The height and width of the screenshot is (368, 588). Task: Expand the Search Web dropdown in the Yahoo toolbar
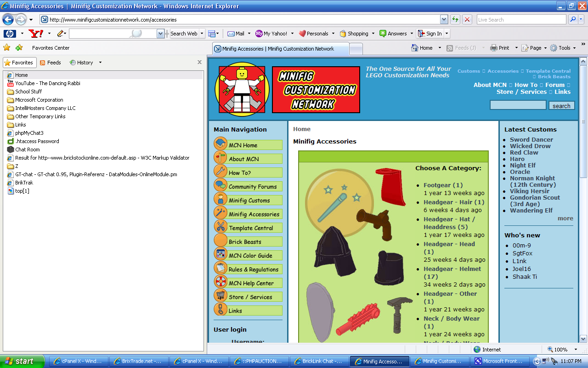(201, 33)
